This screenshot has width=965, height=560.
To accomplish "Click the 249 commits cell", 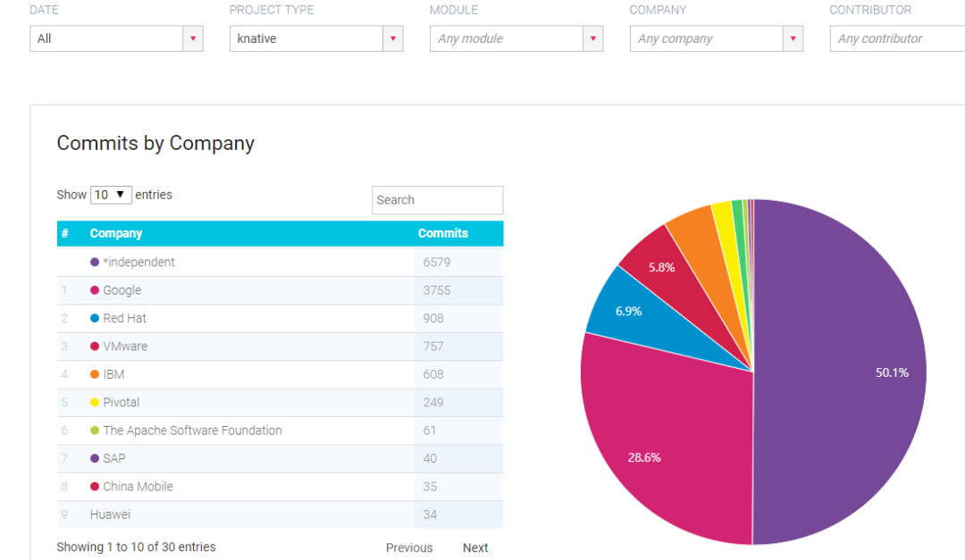I will [459, 403].
